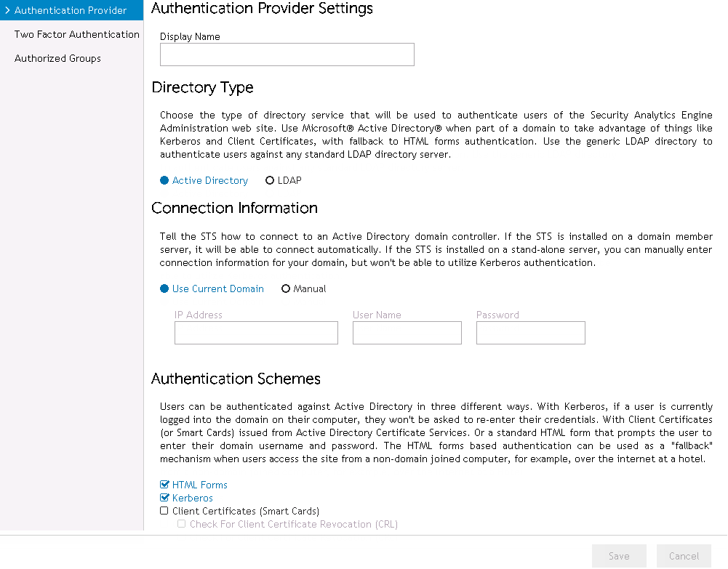Click into the Password field
This screenshot has width=728, height=569.
pos(530,333)
